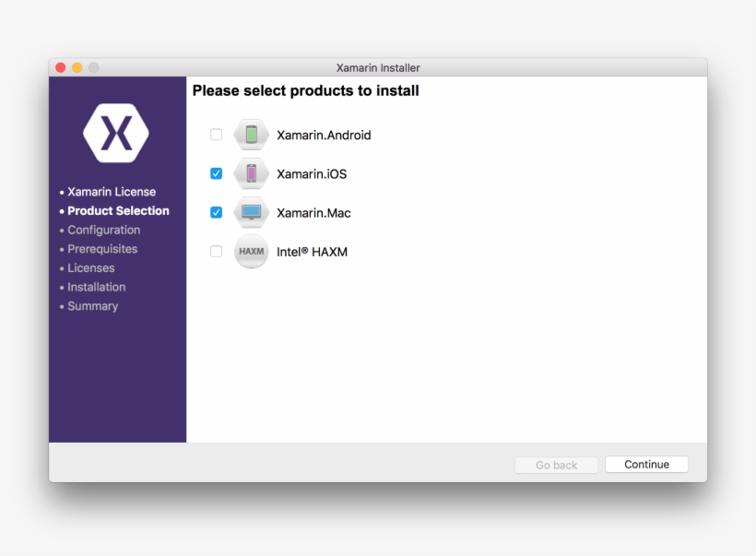Open the Summary step
The image size is (756, 556).
pos(92,306)
